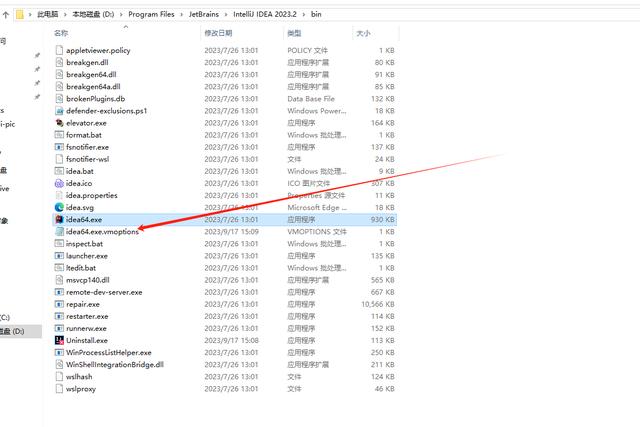Click the msvcp140.dll file icon

59,280
